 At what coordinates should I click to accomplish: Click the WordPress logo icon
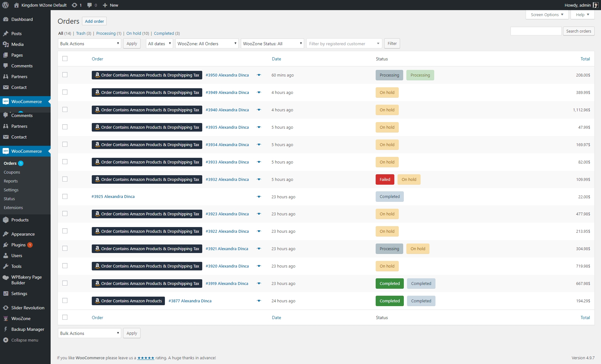tap(5, 5)
